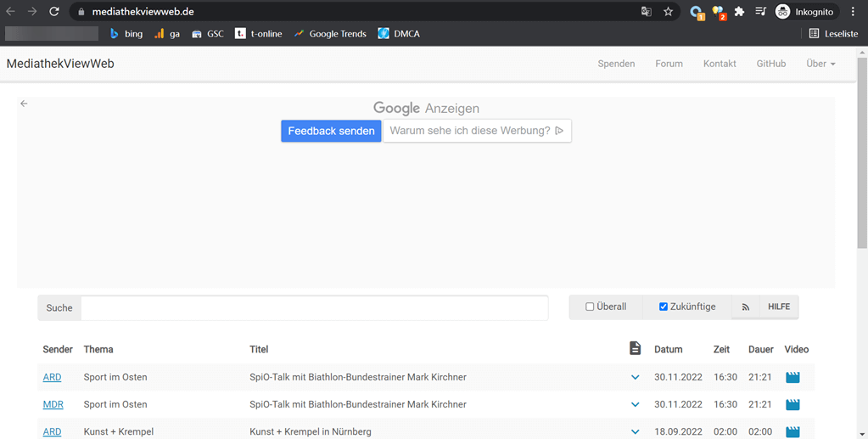This screenshot has width=868, height=439.
Task: Click the translate page icon in the address bar
Action: pyautogui.click(x=646, y=12)
